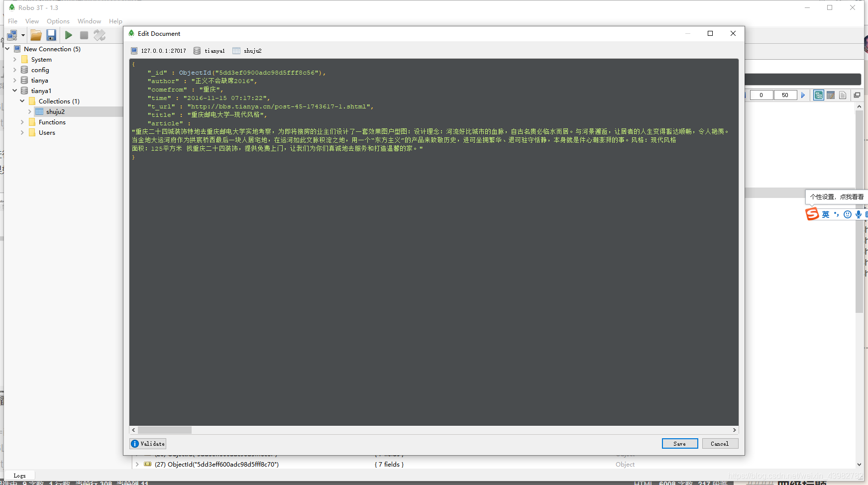Collapse the Collections (1) folder
Screen dimensions: 868x485
pyautogui.click(x=22, y=101)
